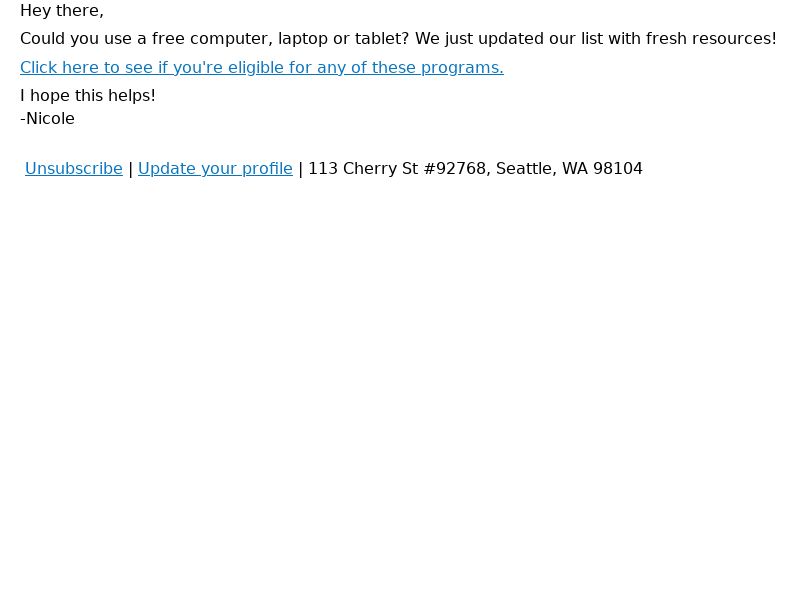The image size is (800, 600).
Task: Click the '-Nicole' signature line
Action: (47, 118)
